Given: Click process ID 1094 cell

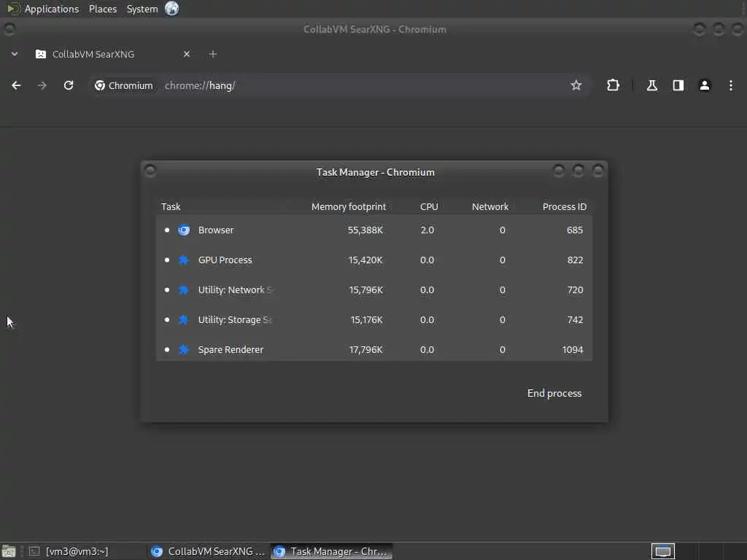Looking at the screenshot, I should pos(572,349).
